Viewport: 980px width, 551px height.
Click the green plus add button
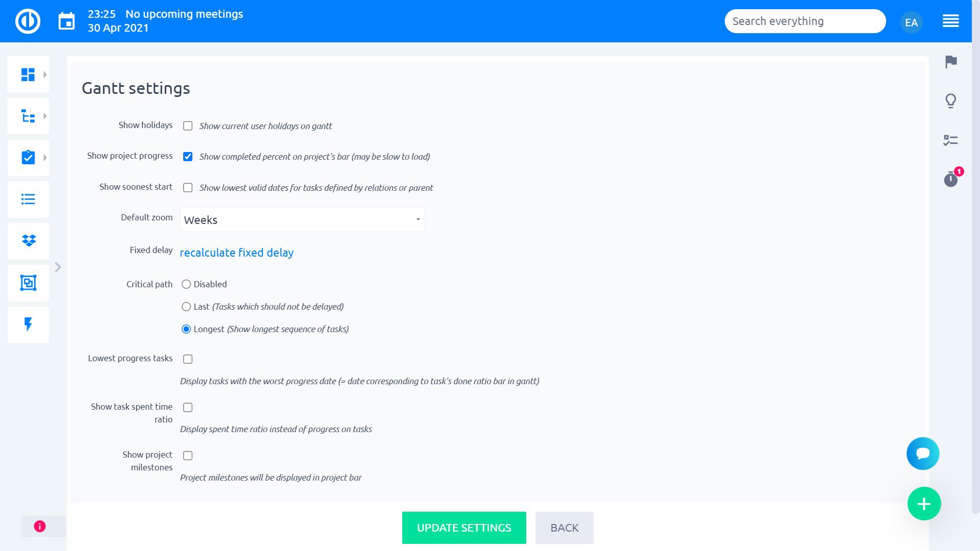click(924, 504)
